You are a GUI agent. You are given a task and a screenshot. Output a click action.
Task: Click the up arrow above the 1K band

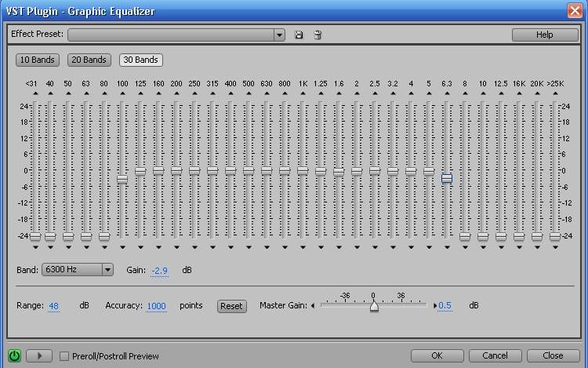303,93
